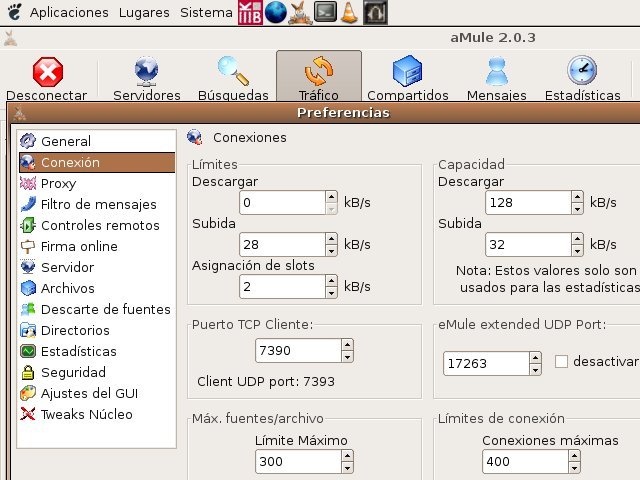Image resolution: width=640 pixels, height=480 pixels.
Task: Decrease Conexiones máximas value
Action: tap(574, 467)
